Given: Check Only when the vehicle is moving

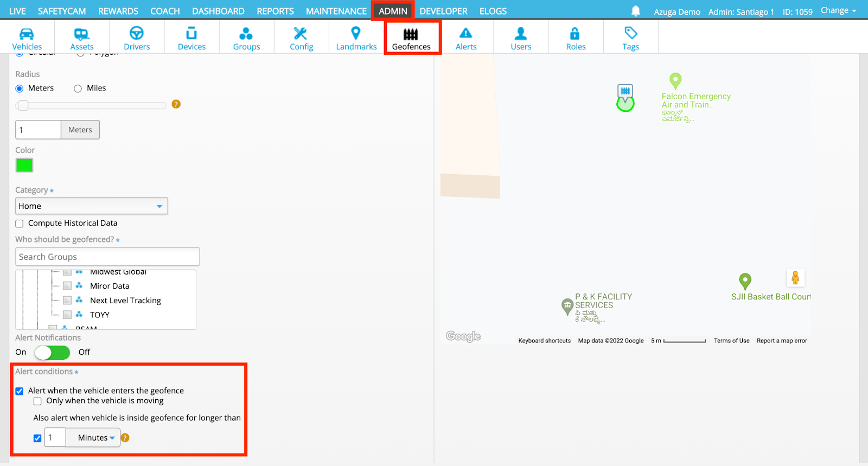Looking at the screenshot, I should (x=37, y=401).
